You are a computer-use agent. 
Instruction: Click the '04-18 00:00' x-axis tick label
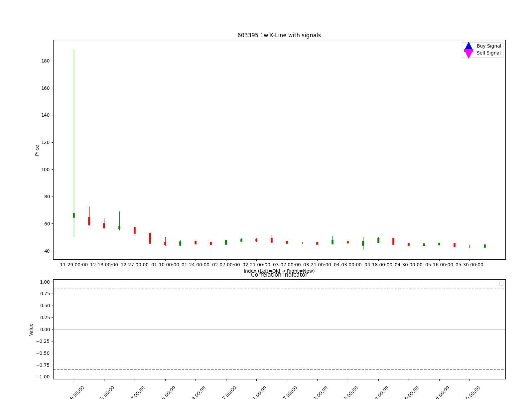coord(378,265)
